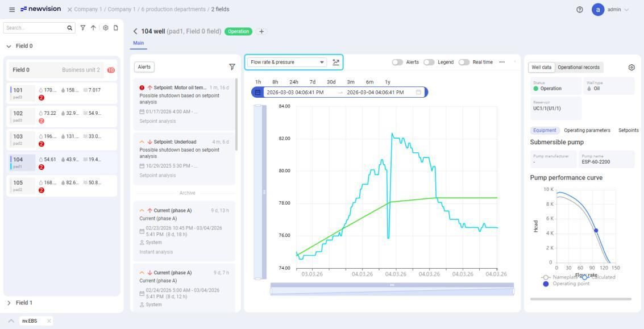Open the chart three-dots more menu
This screenshot has height=329, width=644.
point(502,62)
